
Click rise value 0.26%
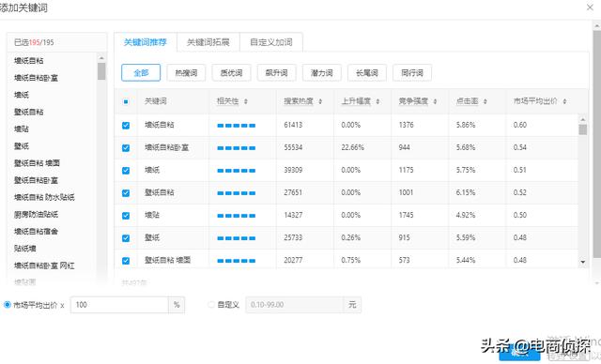click(x=350, y=237)
